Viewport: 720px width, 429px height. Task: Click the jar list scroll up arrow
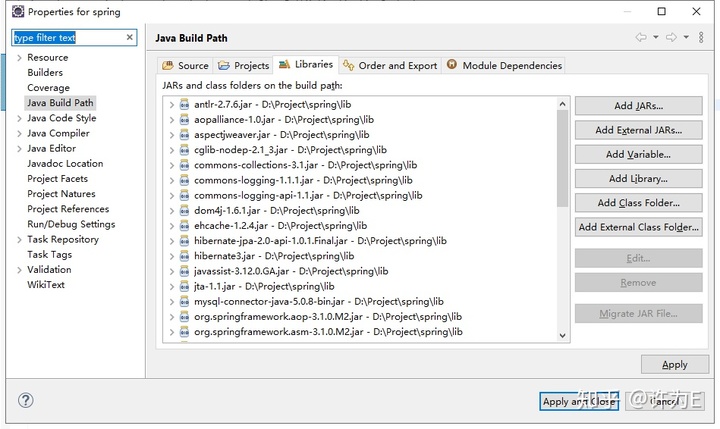(562, 104)
